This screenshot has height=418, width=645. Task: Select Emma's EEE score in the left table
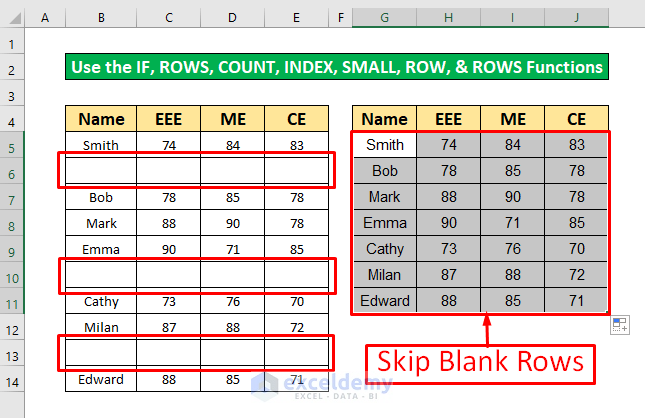click(x=168, y=249)
